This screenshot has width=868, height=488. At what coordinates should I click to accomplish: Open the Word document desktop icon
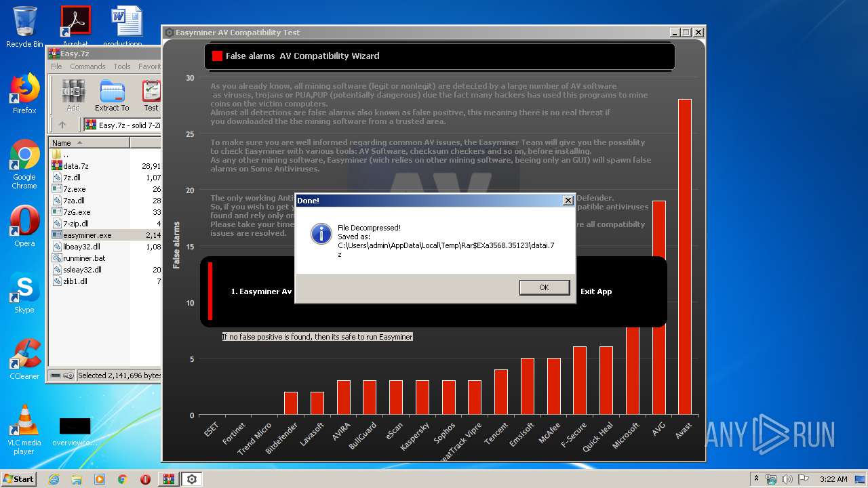click(x=127, y=27)
